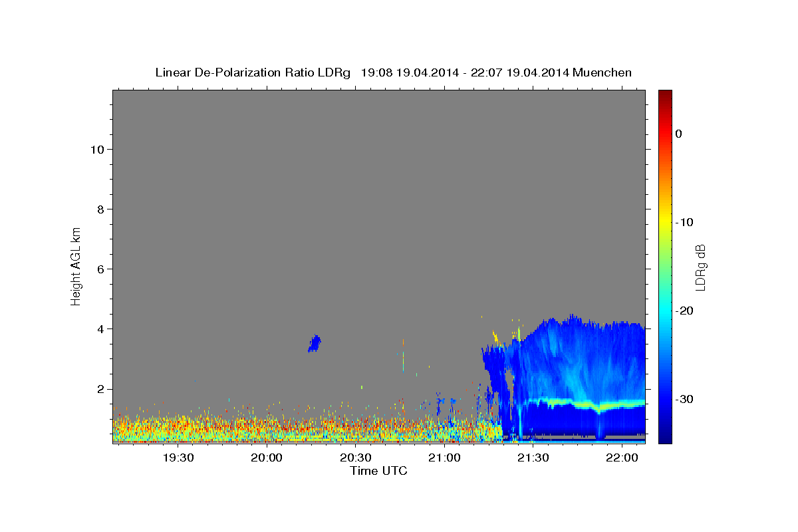Click the isolated blue echo patch near 20:15
Screen dimensions: 798x532
[x=315, y=343]
